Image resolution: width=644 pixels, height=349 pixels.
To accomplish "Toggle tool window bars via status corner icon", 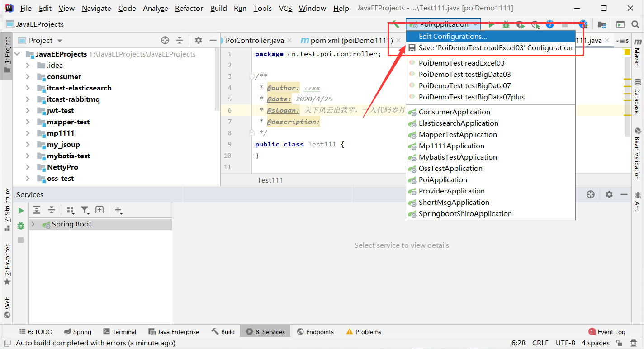I will coord(8,343).
